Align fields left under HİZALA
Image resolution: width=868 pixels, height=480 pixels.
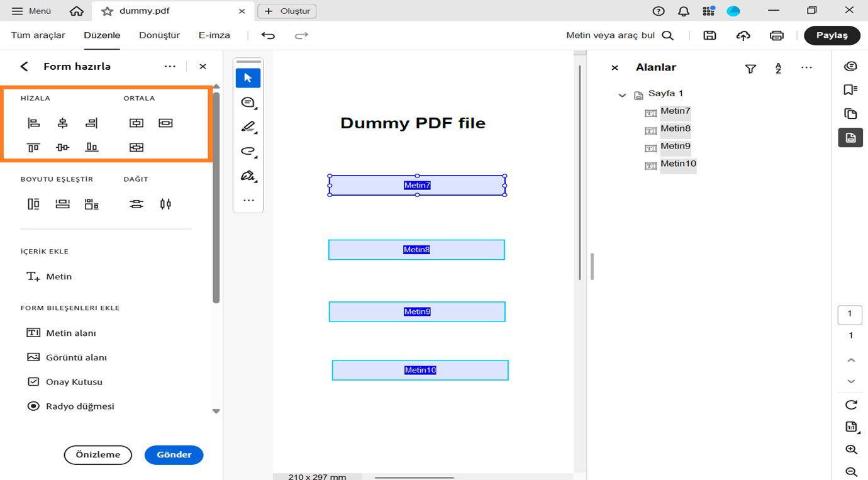[x=33, y=123]
